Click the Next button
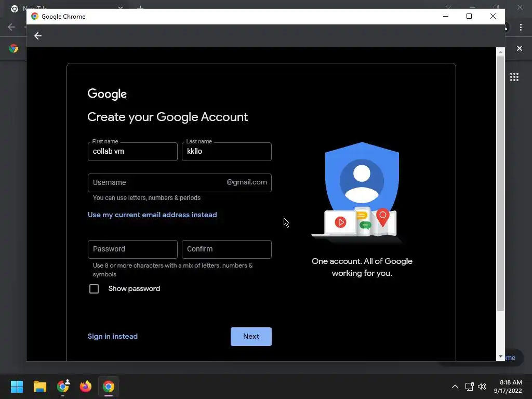 coord(251,337)
